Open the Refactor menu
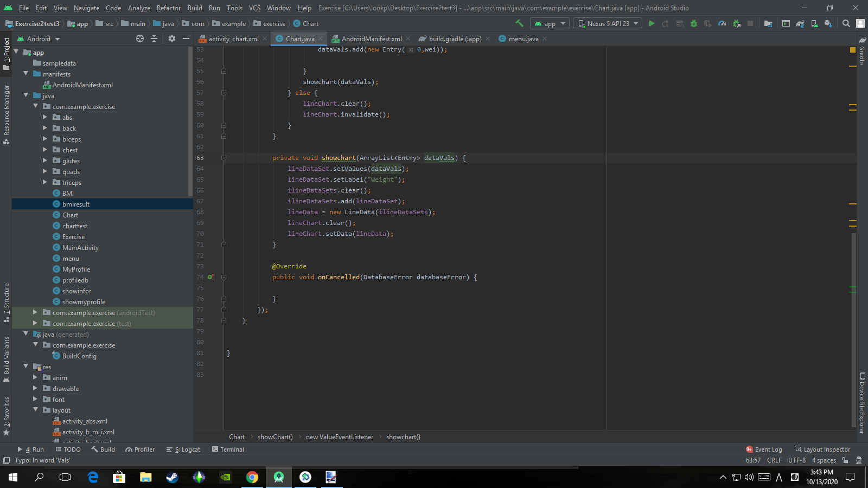 (x=169, y=8)
